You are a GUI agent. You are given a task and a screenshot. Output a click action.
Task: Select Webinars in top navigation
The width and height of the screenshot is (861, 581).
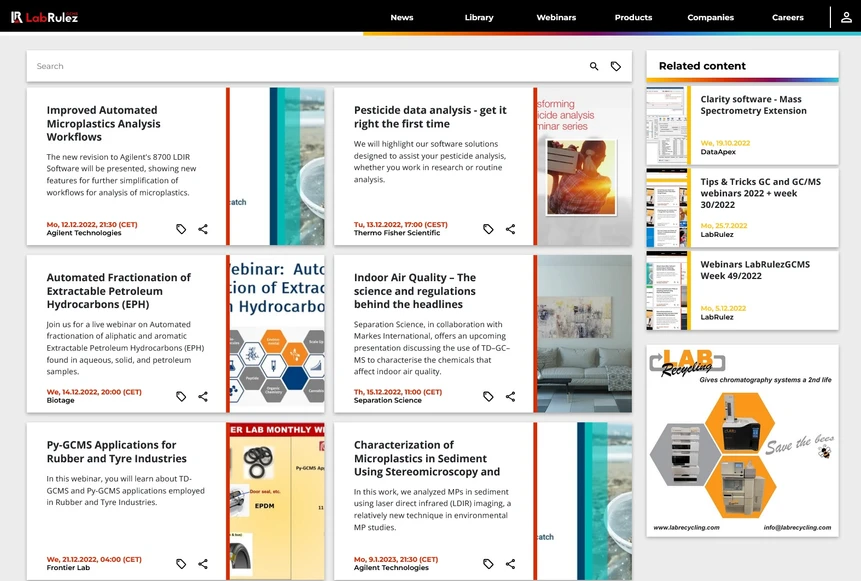point(556,18)
